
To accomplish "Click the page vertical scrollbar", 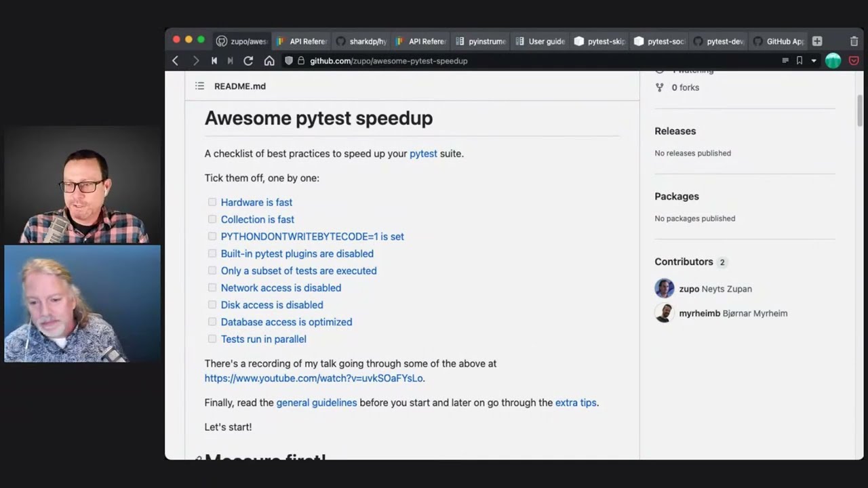I will (860, 110).
